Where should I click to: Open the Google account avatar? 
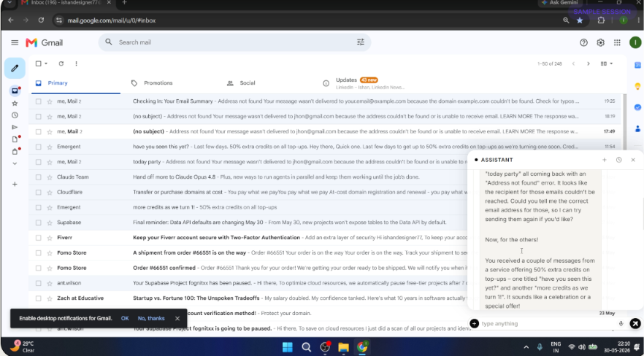click(635, 42)
